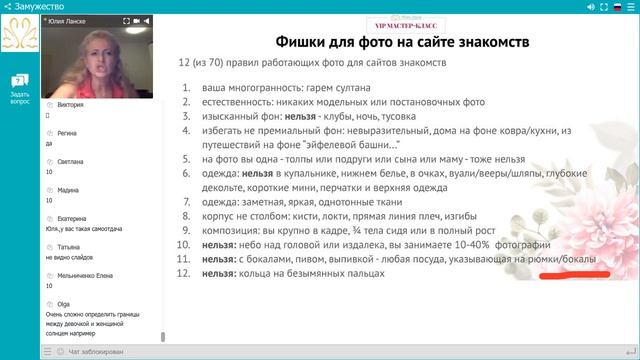Click rule 1 about гарем султана
This screenshot has height=360, width=640.
tap(286, 88)
